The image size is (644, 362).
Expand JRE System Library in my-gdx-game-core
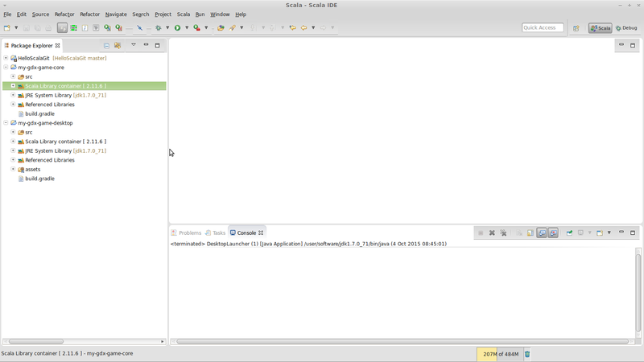(13, 95)
